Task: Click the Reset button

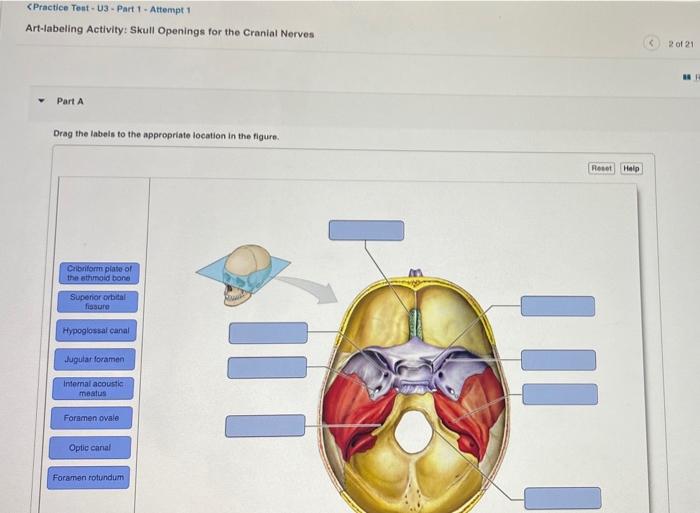Action: click(601, 168)
